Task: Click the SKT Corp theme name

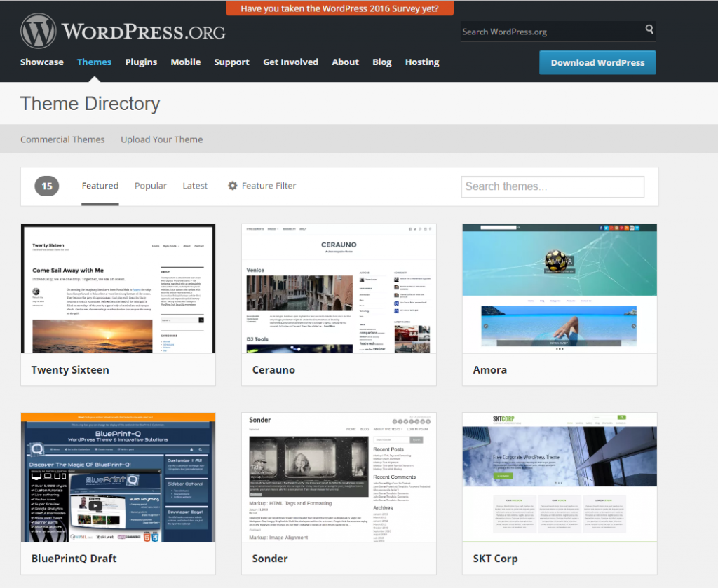Action: tap(495, 559)
